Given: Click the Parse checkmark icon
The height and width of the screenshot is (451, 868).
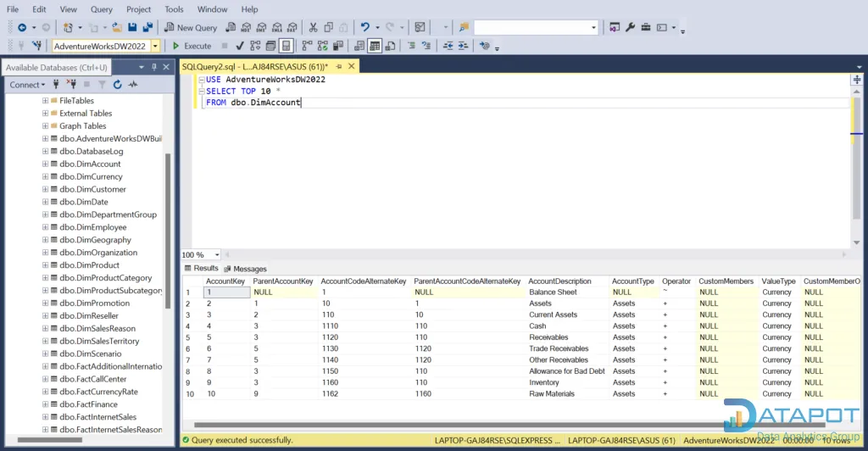Looking at the screenshot, I should (240, 46).
